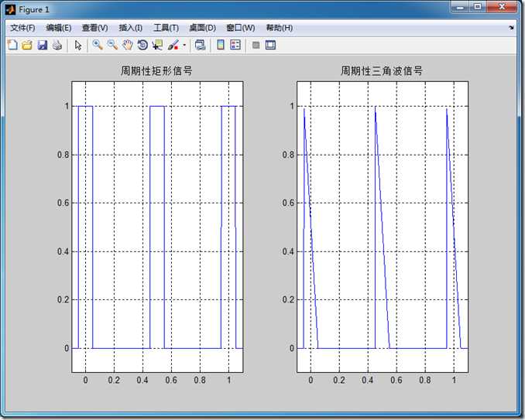
Task: Open the 工具(T) menu
Action: [166, 28]
